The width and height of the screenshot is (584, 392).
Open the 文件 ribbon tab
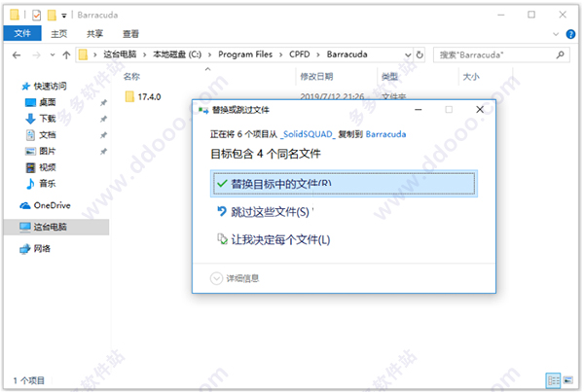(x=22, y=34)
